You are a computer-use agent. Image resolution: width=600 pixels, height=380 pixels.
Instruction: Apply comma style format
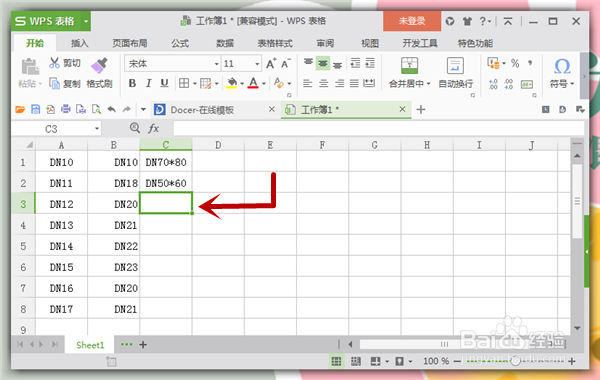[x=530, y=62]
